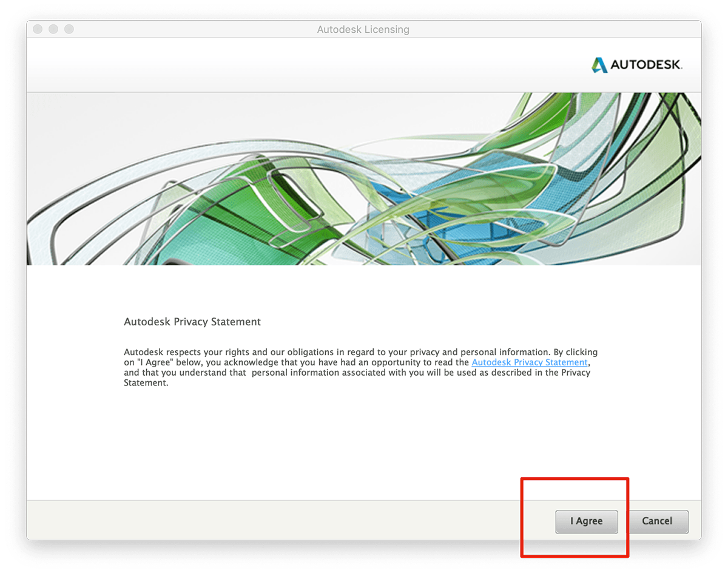This screenshot has width=728, height=573.
Task: Close the Autodesk Licensing window
Action: [38, 29]
